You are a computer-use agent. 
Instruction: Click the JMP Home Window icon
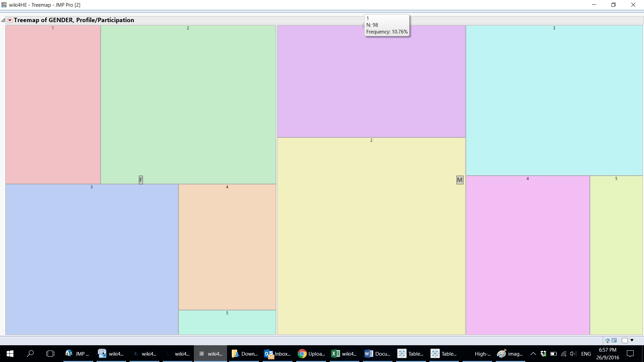607,341
